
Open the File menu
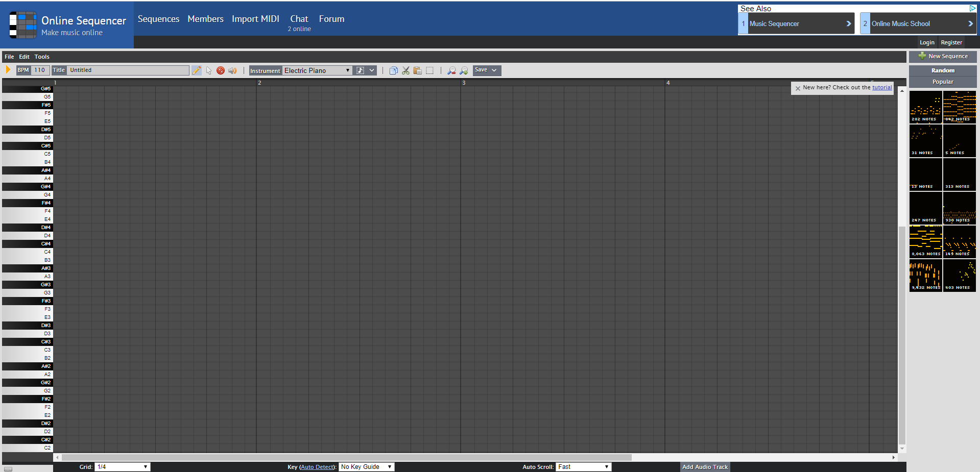pyautogui.click(x=9, y=57)
